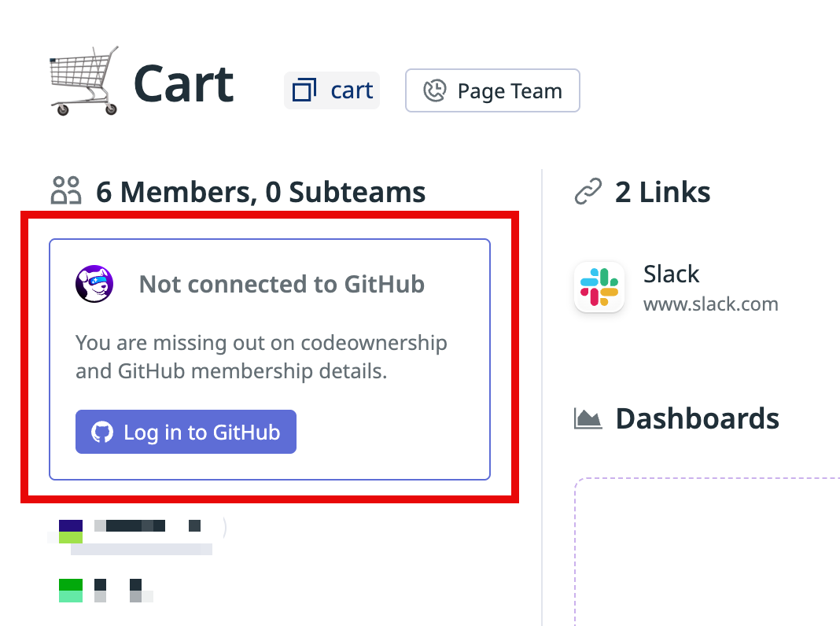This screenshot has height=626, width=840.
Task: Click the 2 Links heading
Action: pos(662,192)
